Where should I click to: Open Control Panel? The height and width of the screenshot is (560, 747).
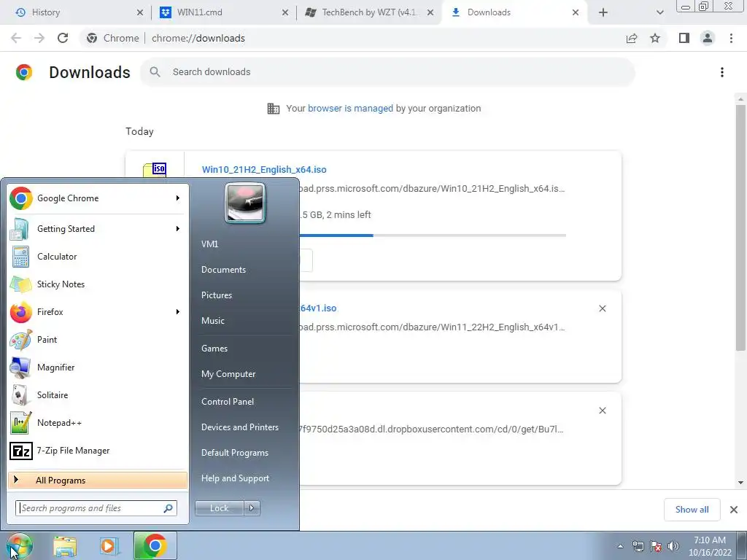tap(228, 402)
